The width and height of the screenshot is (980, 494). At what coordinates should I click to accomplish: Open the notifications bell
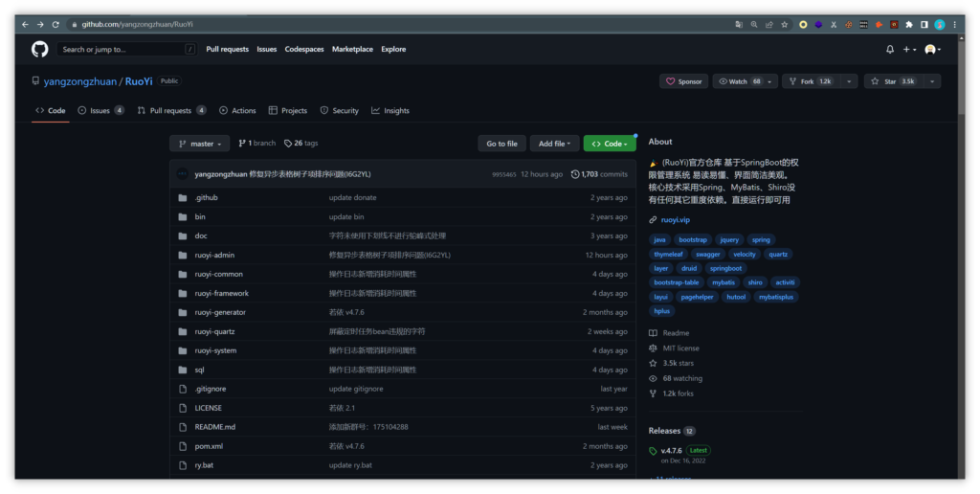[890, 50]
